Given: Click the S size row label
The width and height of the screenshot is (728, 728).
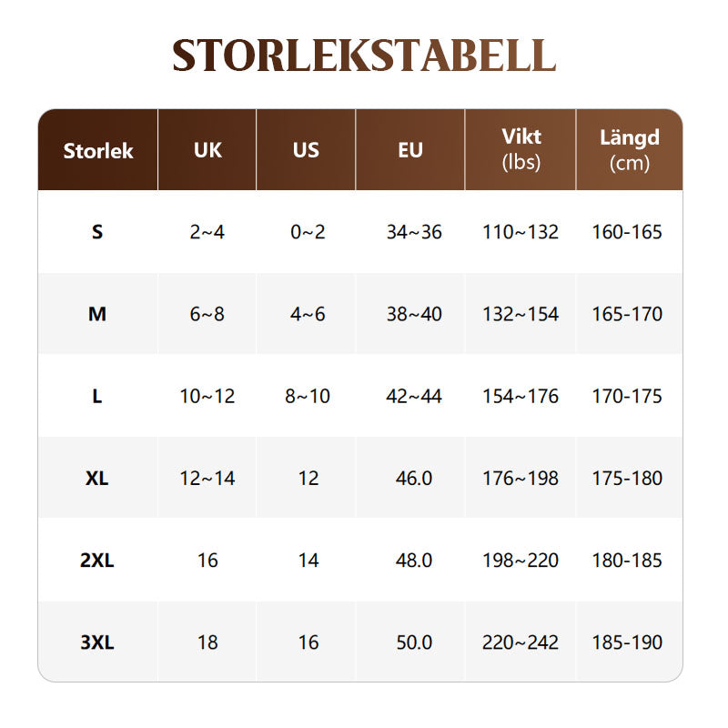Looking at the screenshot, I should tap(97, 232).
